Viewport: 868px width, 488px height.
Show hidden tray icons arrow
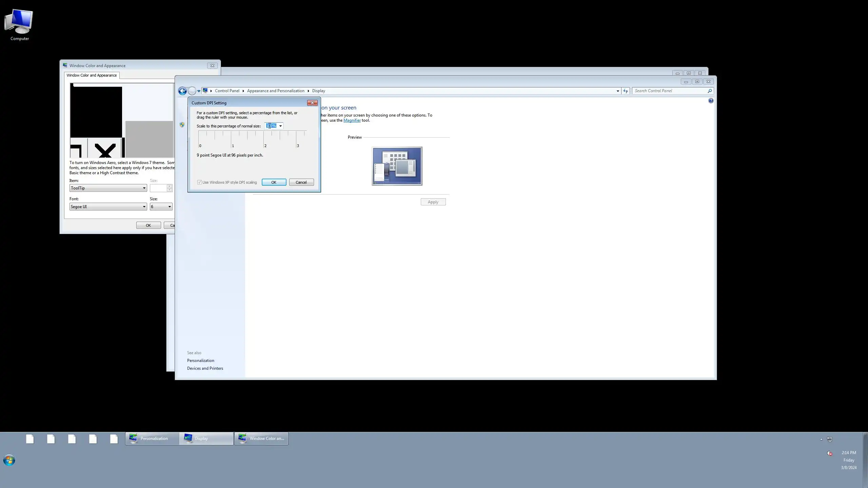pos(821,439)
